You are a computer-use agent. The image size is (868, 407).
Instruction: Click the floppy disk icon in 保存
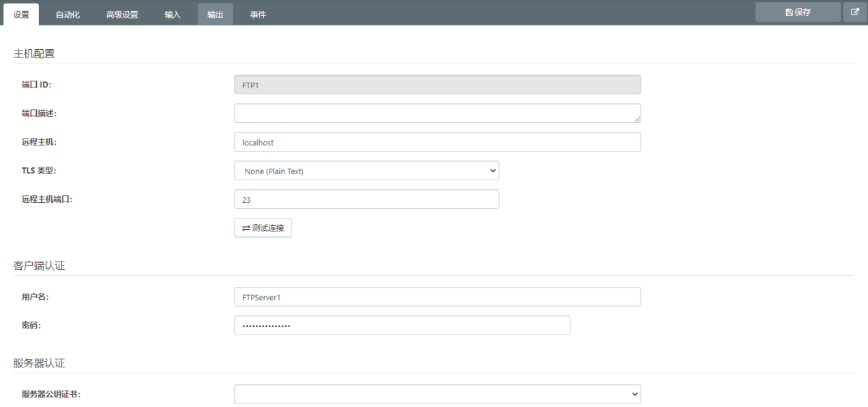(x=789, y=12)
